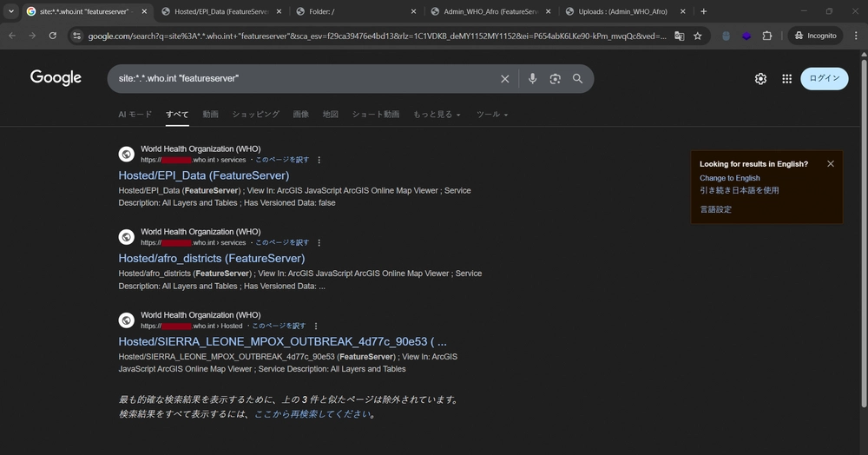Close the Looking for results in English popup
The image size is (868, 455).
pyautogui.click(x=831, y=164)
